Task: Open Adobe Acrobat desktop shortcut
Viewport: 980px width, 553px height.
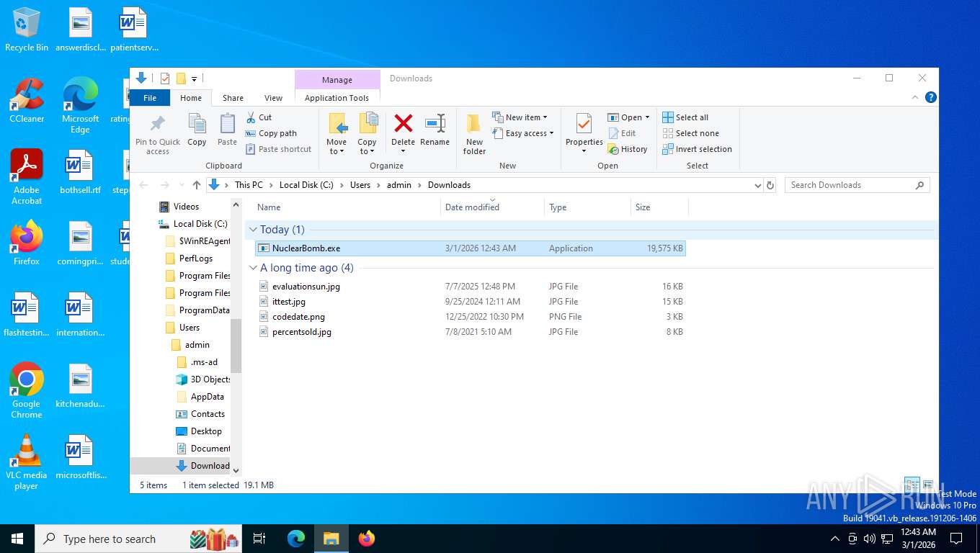Action: pos(27,176)
